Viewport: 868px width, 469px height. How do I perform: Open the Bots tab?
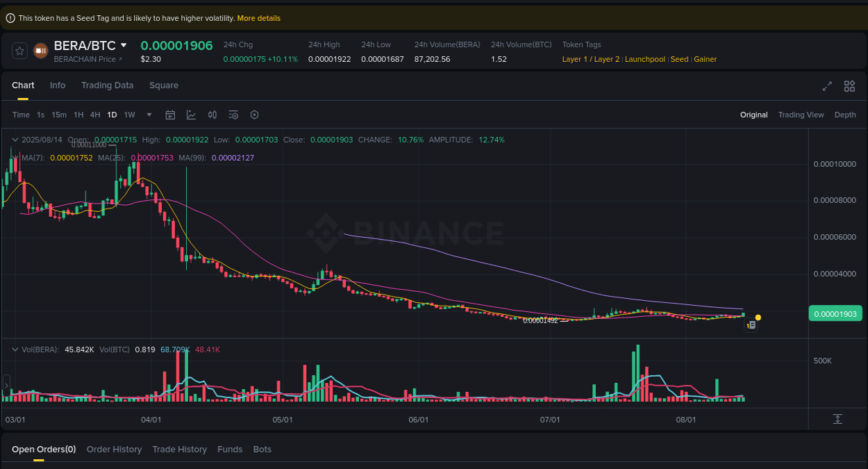click(262, 450)
